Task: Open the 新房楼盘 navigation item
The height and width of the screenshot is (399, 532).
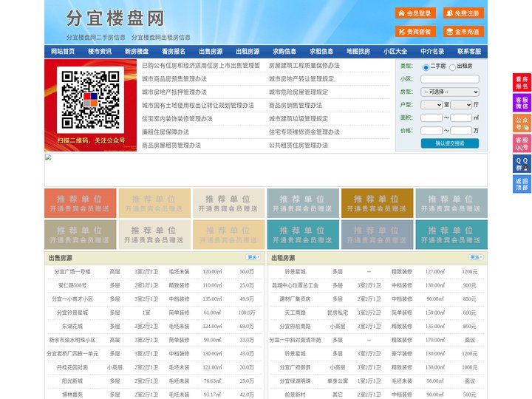Action: (x=137, y=52)
